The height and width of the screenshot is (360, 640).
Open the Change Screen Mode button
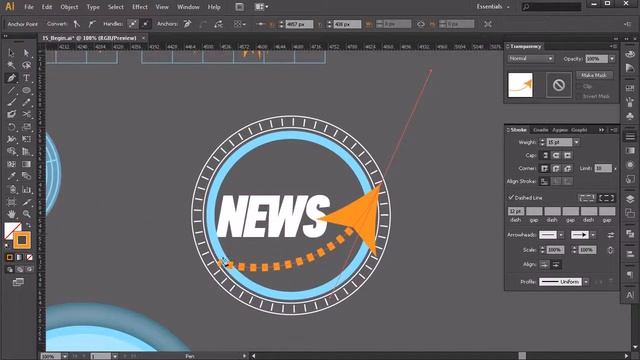point(18,282)
